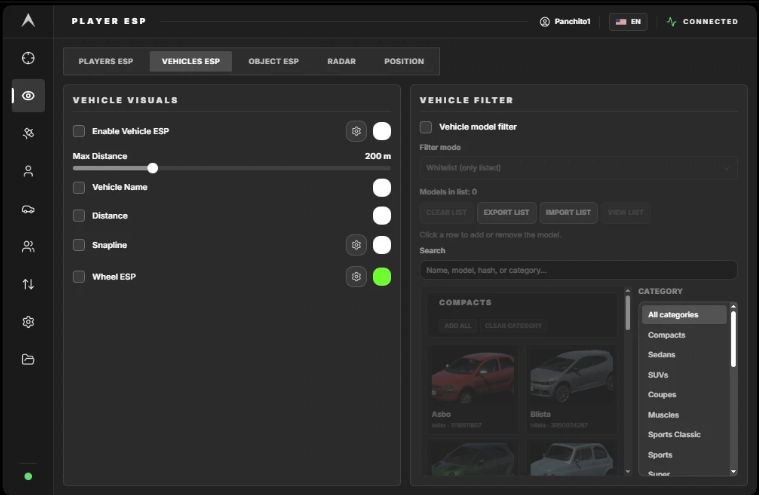Viewport: 759px width, 495px height.
Task: Pick the Distance color swatch
Action: [382, 216]
